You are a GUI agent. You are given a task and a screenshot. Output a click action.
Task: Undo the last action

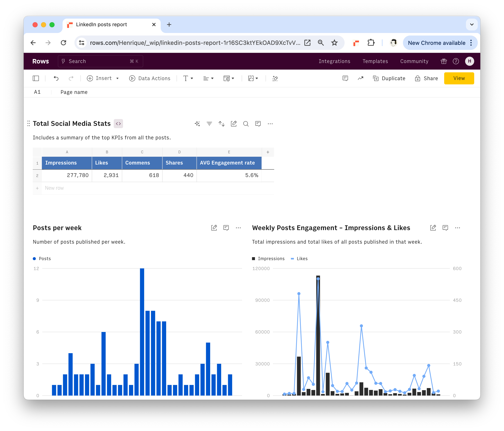point(56,78)
